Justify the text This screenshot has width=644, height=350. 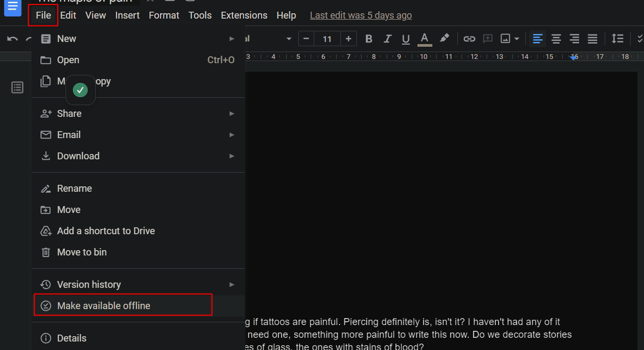click(592, 39)
